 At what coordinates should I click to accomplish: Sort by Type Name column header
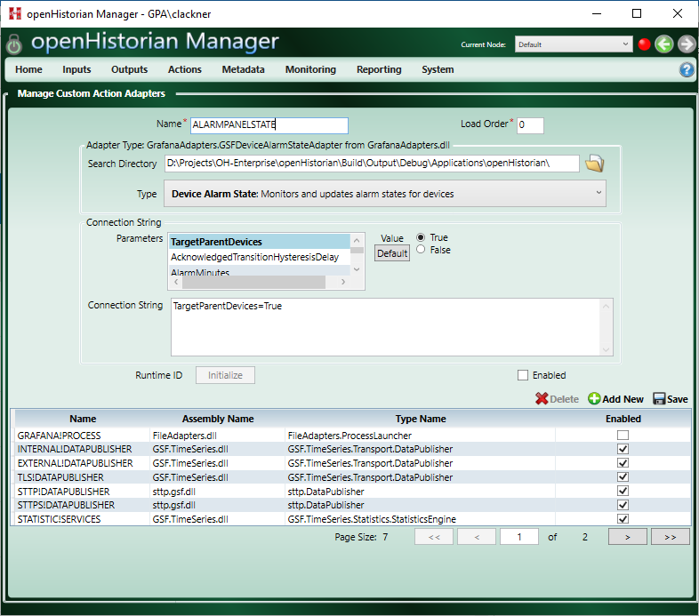[421, 419]
